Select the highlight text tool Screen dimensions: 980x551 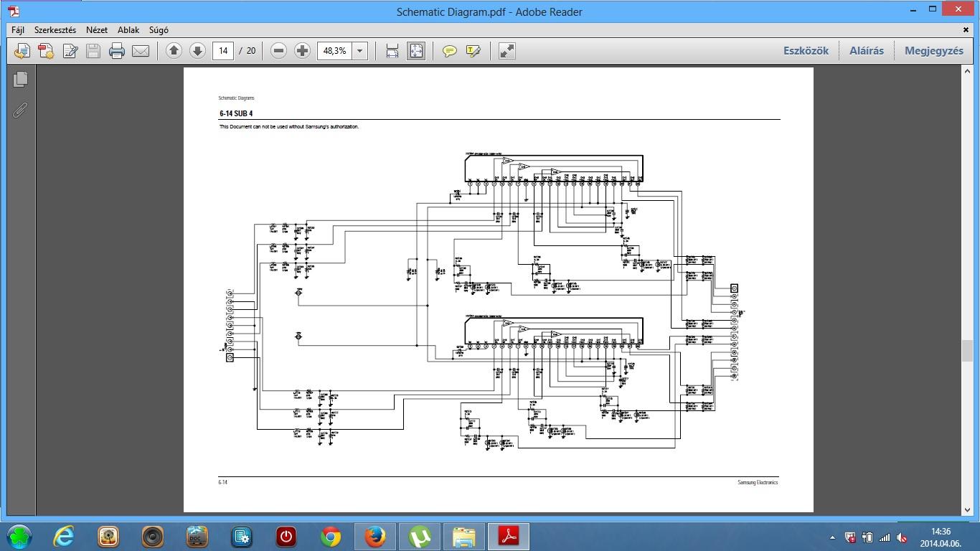[473, 51]
